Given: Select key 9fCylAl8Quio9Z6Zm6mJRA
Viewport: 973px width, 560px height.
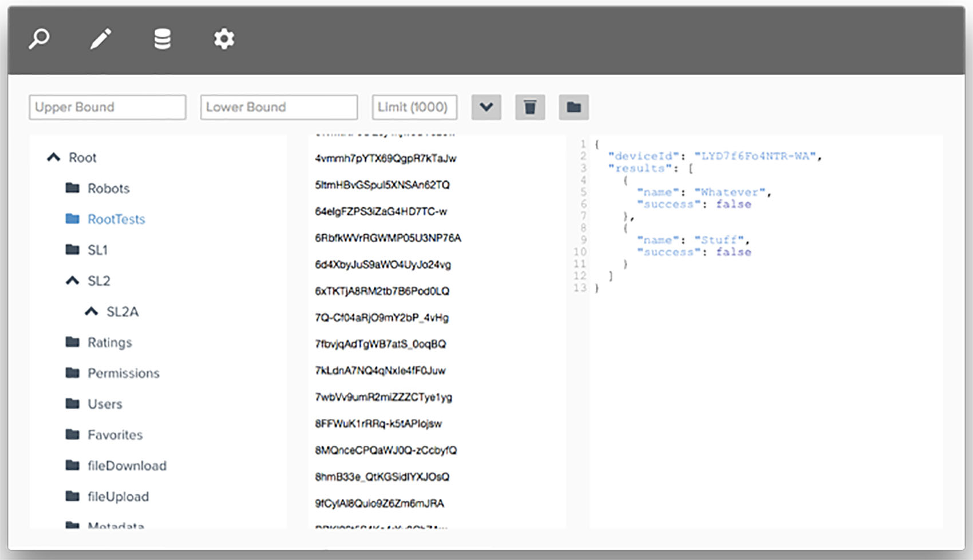Looking at the screenshot, I should pyautogui.click(x=379, y=503).
